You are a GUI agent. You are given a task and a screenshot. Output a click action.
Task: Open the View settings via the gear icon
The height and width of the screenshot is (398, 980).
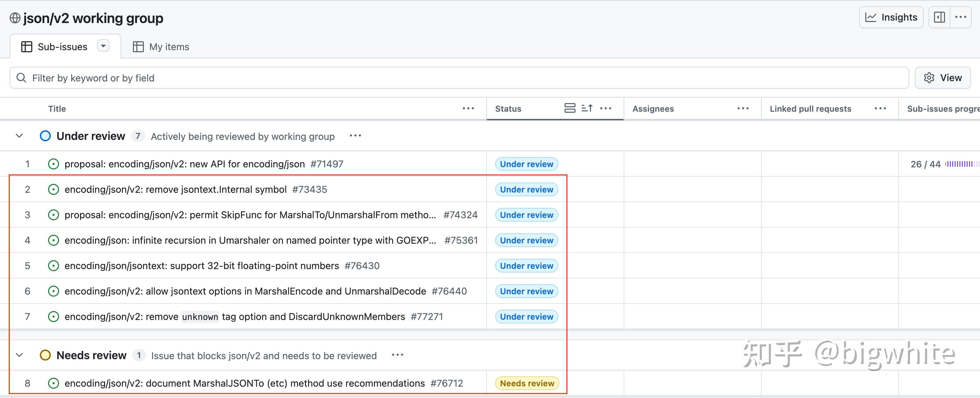[930, 78]
